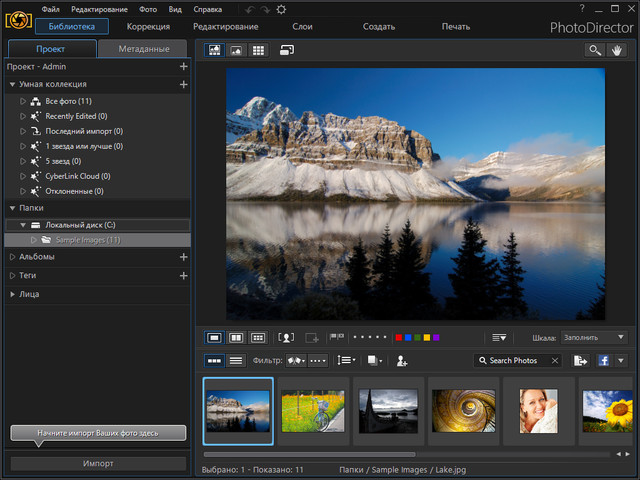640x480 pixels.
Task: Toggle compare two photos view mode
Action: click(x=236, y=338)
